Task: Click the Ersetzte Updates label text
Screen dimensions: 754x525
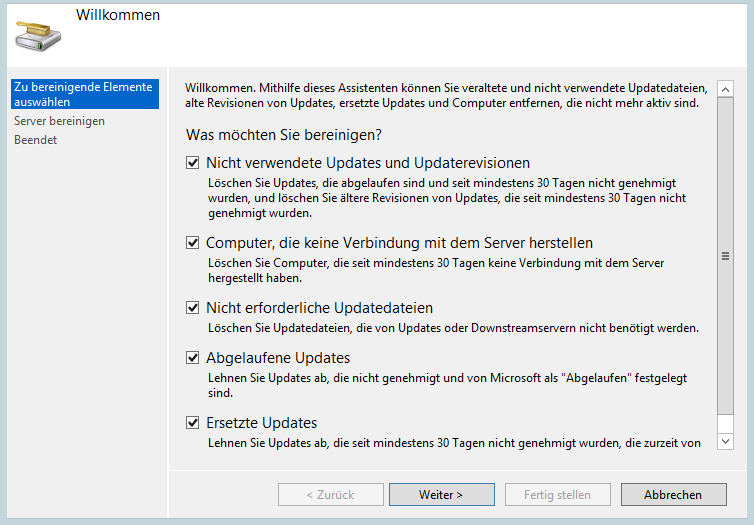Action: (x=262, y=423)
